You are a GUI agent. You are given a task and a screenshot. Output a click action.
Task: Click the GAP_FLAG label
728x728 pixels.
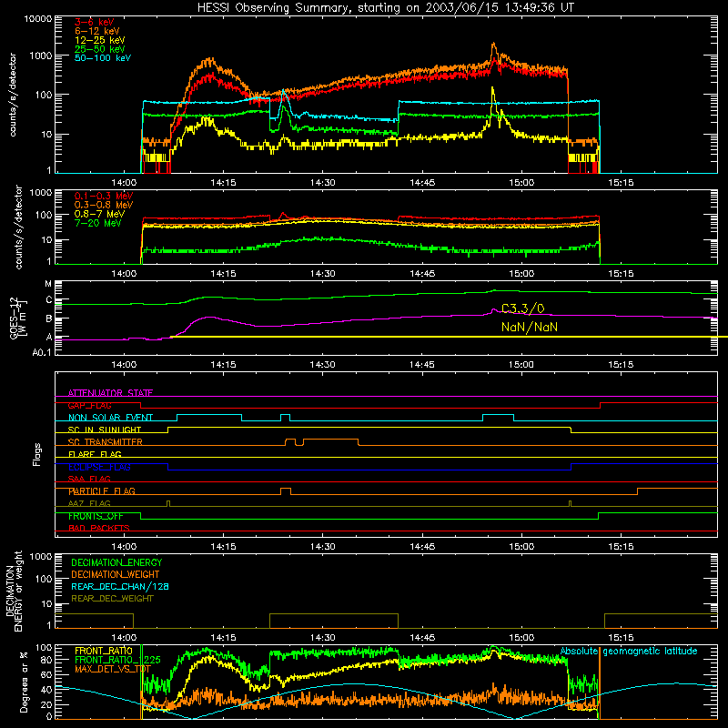click(x=89, y=405)
